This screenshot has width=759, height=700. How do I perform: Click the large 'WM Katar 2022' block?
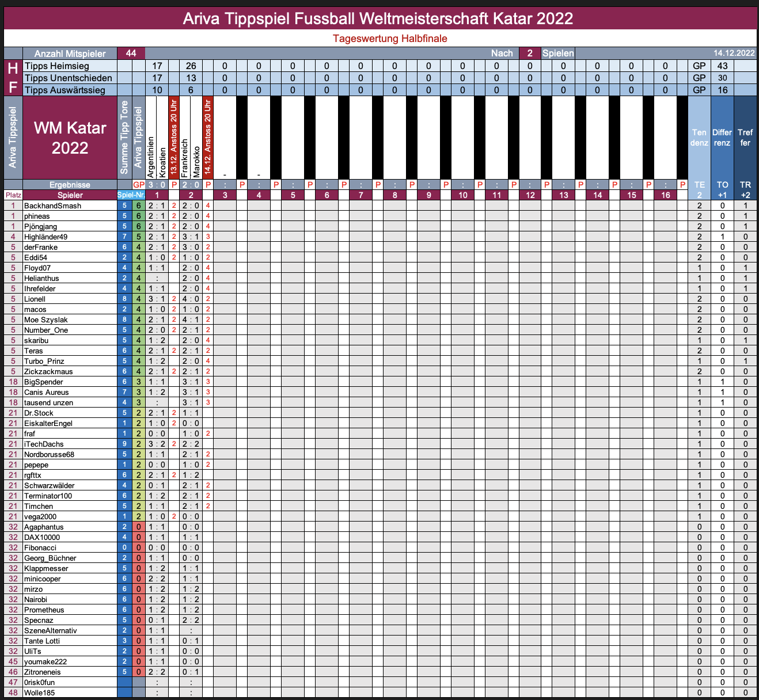(x=70, y=138)
